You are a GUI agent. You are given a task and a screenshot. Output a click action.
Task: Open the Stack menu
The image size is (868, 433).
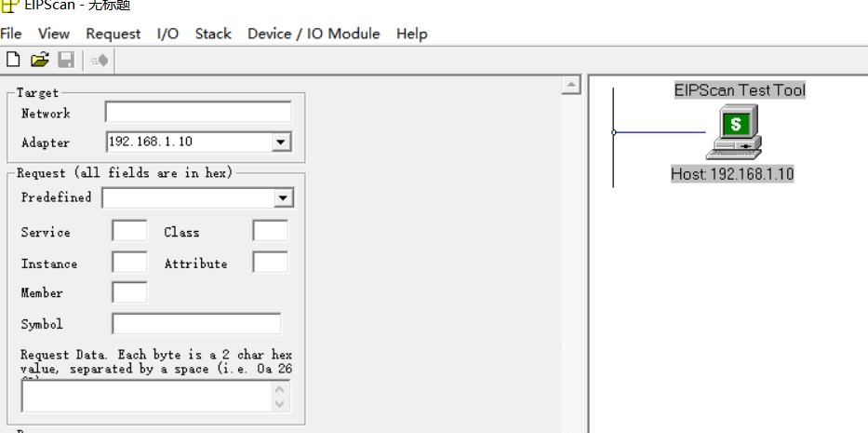pos(213,34)
